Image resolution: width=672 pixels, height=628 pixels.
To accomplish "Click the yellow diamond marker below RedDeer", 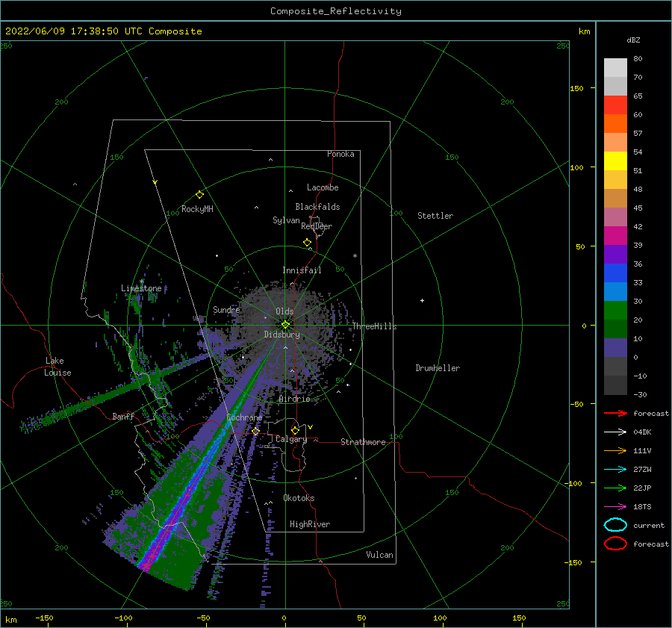I will [307, 243].
